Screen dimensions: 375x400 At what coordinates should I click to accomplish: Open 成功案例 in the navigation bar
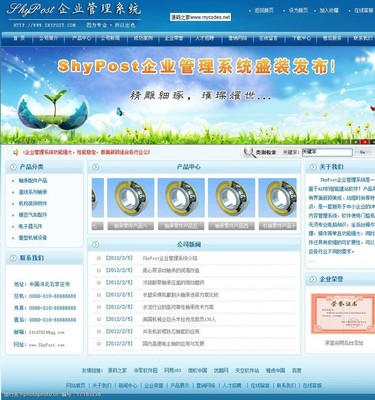[x=143, y=38]
